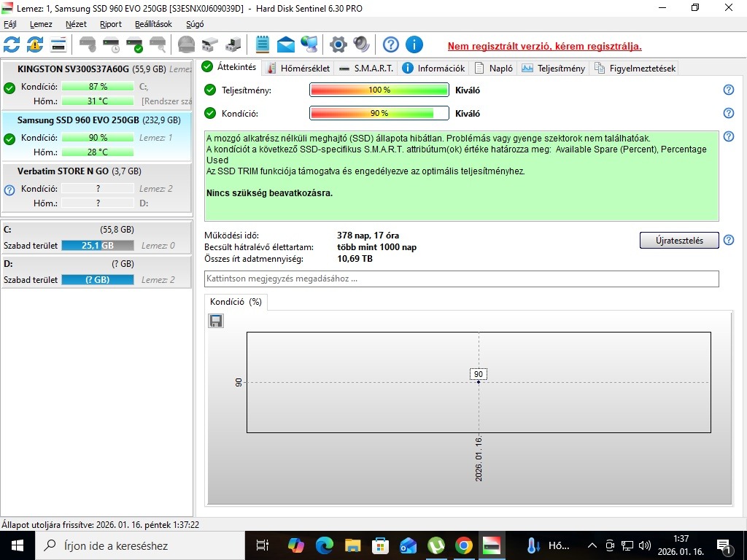Click the blue info circle toolbar icon
This screenshot has width=747, height=560.
[x=414, y=44]
